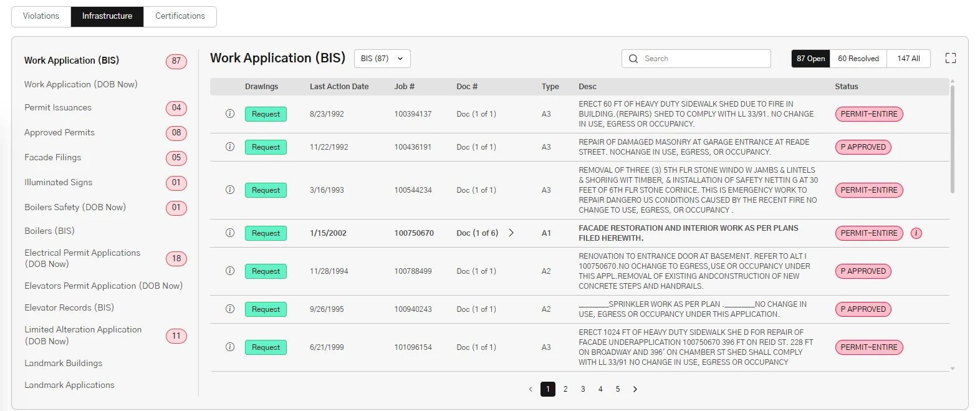980x411 pixels.
Task: Switch to Violations tab
Action: click(x=41, y=16)
